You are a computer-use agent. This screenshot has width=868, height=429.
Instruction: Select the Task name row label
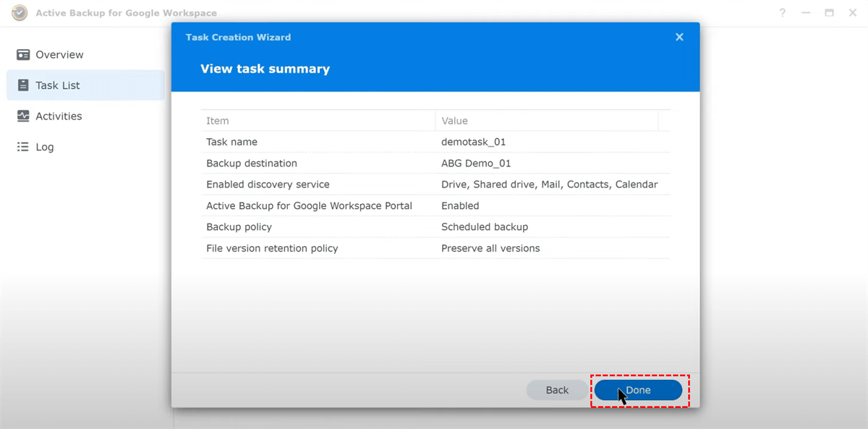pos(231,142)
